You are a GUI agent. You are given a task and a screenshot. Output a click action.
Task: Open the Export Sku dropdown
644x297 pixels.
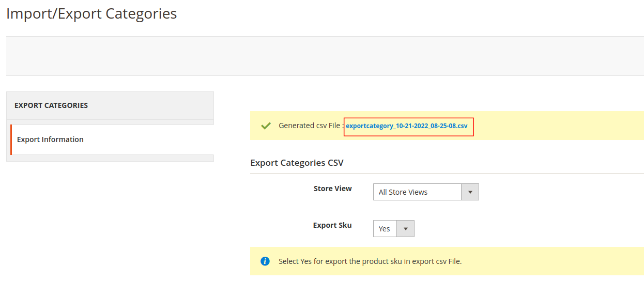tap(393, 229)
